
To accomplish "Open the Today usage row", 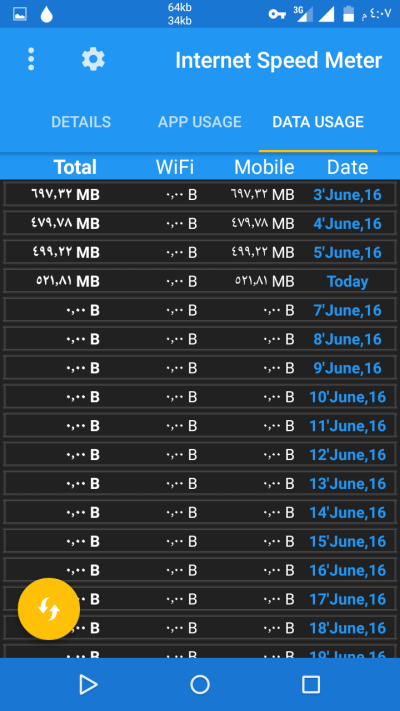I will pyautogui.click(x=200, y=281).
